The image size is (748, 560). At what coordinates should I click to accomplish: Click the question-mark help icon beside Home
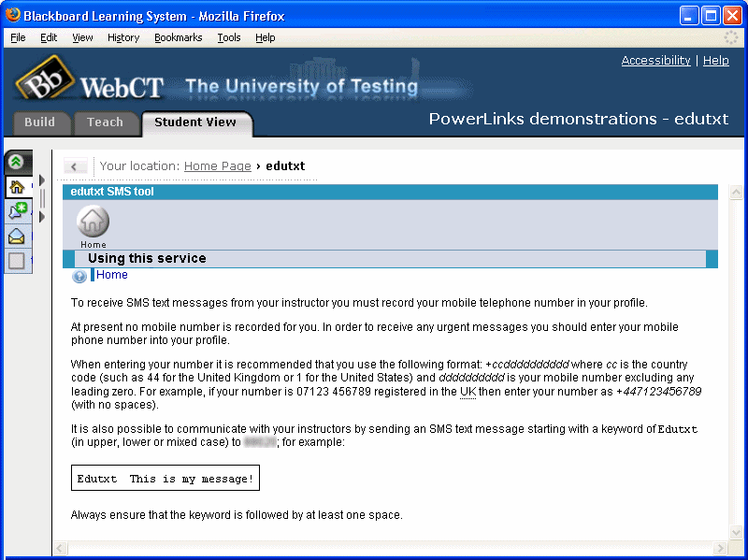point(79,275)
